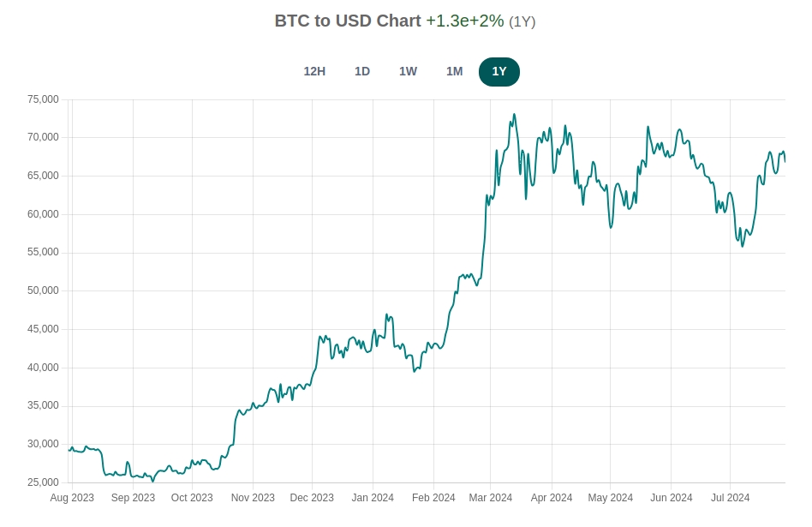Screen dimensions: 812x527
Task: Click the right end of the price line
Action: tap(785, 160)
